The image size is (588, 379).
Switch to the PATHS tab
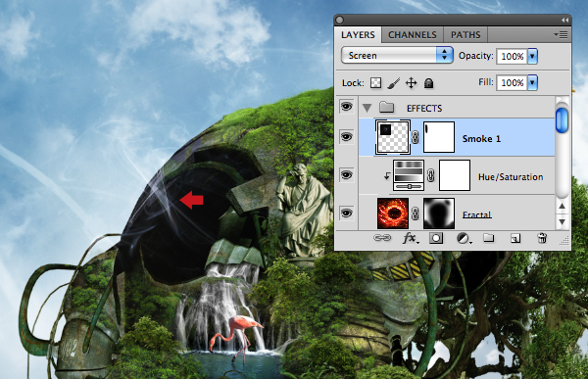click(465, 35)
